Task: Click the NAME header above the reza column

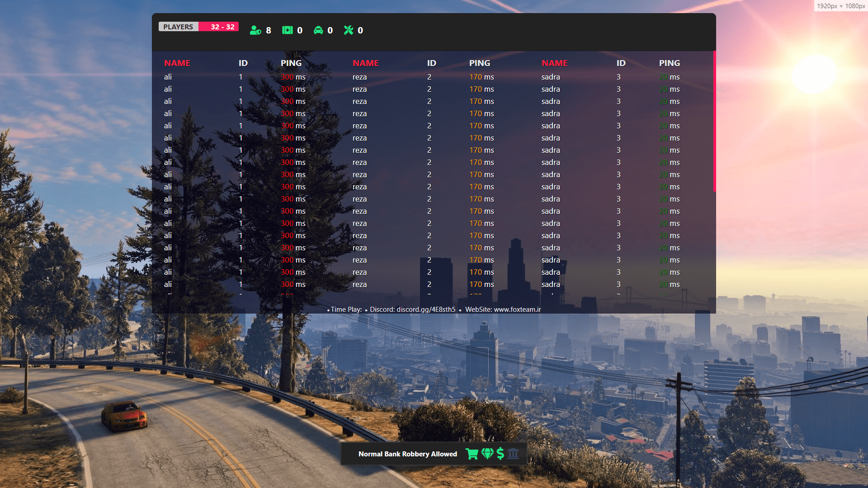Action: coord(366,63)
